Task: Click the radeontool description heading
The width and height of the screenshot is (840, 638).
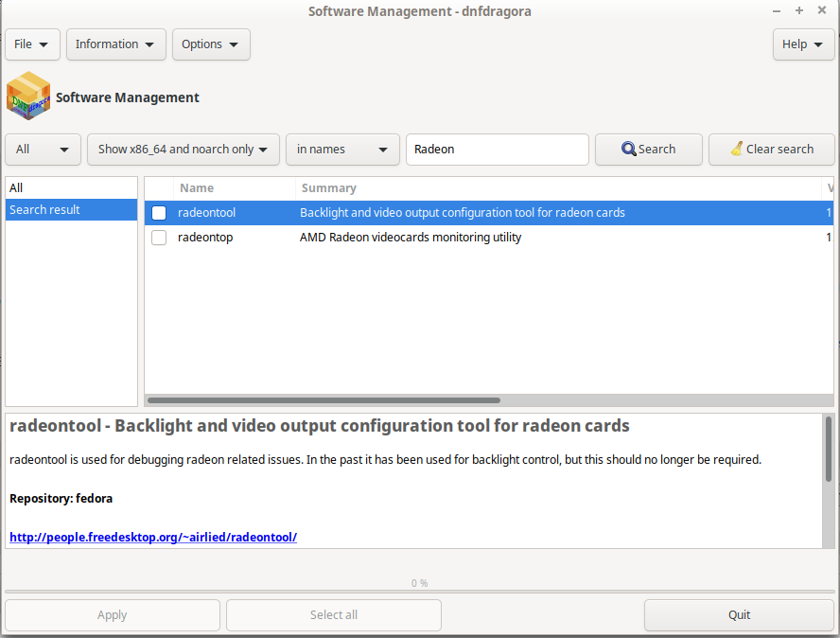Action: pyautogui.click(x=320, y=426)
